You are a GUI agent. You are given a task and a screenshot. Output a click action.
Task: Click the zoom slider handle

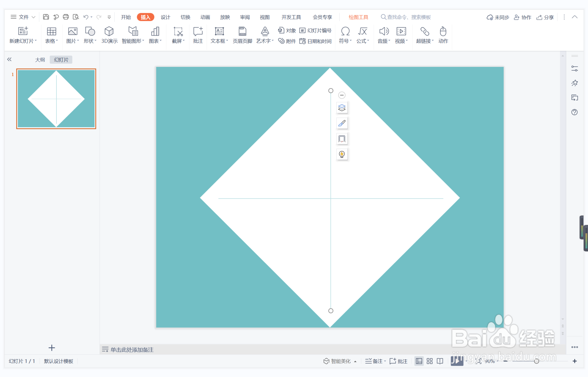(x=536, y=361)
